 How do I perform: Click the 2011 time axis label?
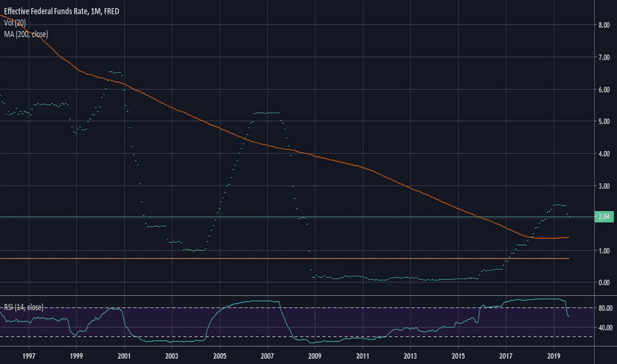(362, 356)
